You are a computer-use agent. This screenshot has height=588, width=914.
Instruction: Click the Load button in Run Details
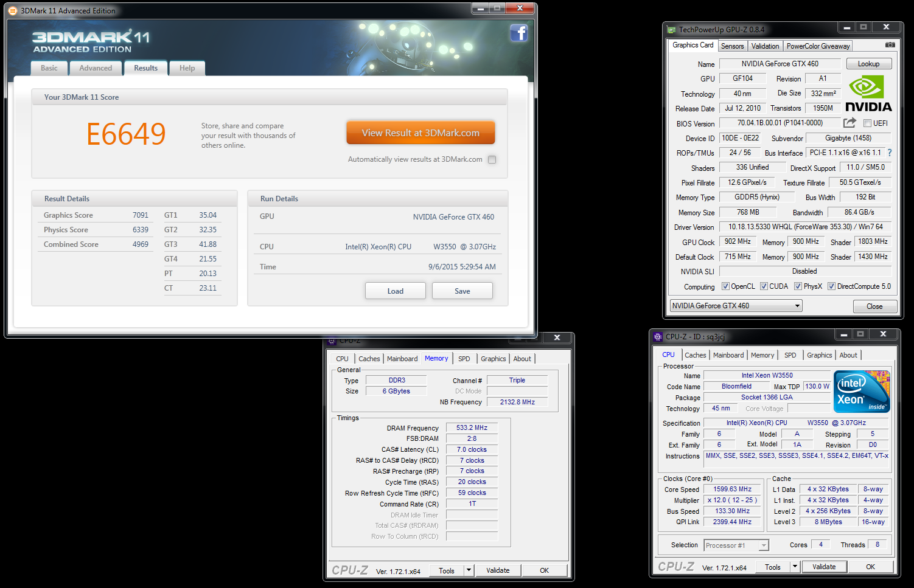pos(396,291)
